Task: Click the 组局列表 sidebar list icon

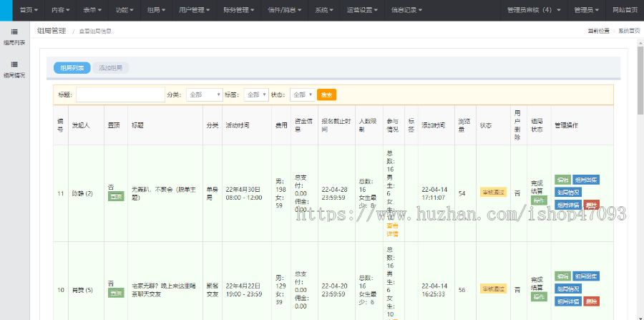Action: (14, 32)
